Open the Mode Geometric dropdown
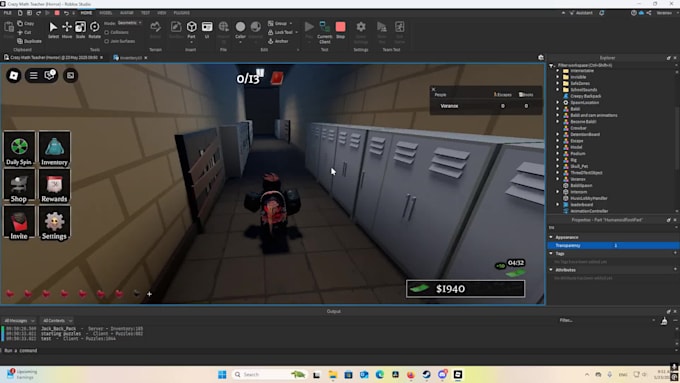 (130, 23)
